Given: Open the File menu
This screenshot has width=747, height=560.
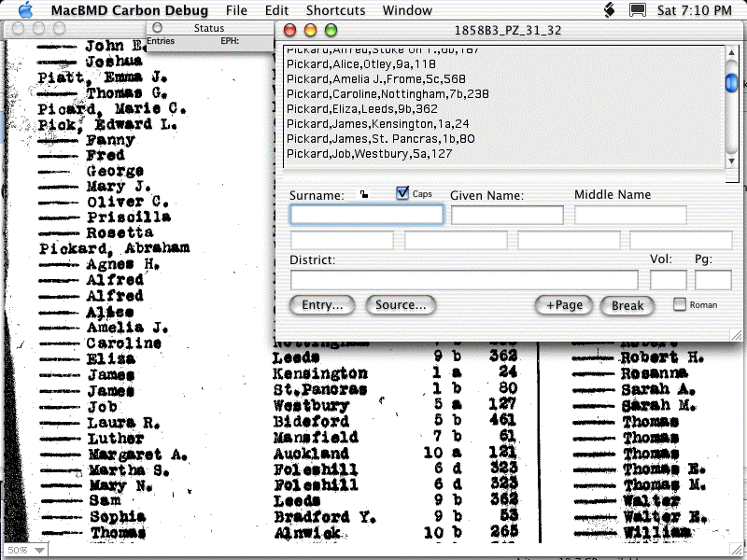Looking at the screenshot, I should click(x=236, y=10).
